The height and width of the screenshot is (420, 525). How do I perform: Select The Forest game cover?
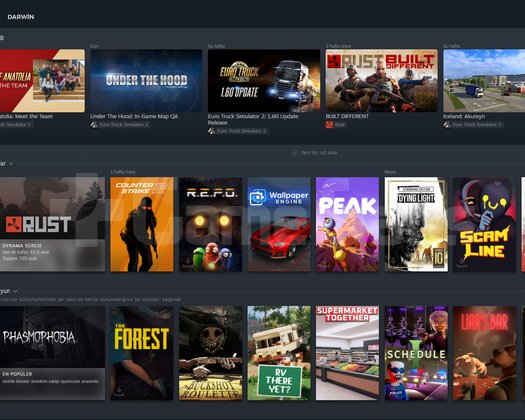[x=142, y=353]
